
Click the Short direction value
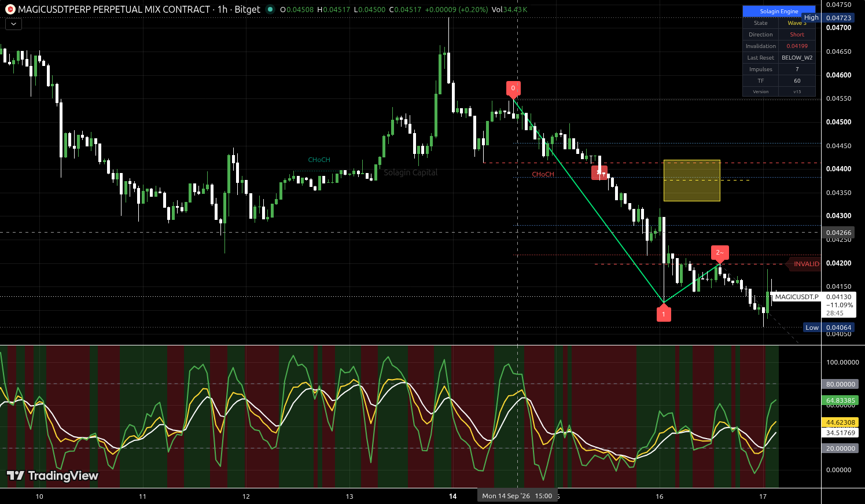coord(797,35)
